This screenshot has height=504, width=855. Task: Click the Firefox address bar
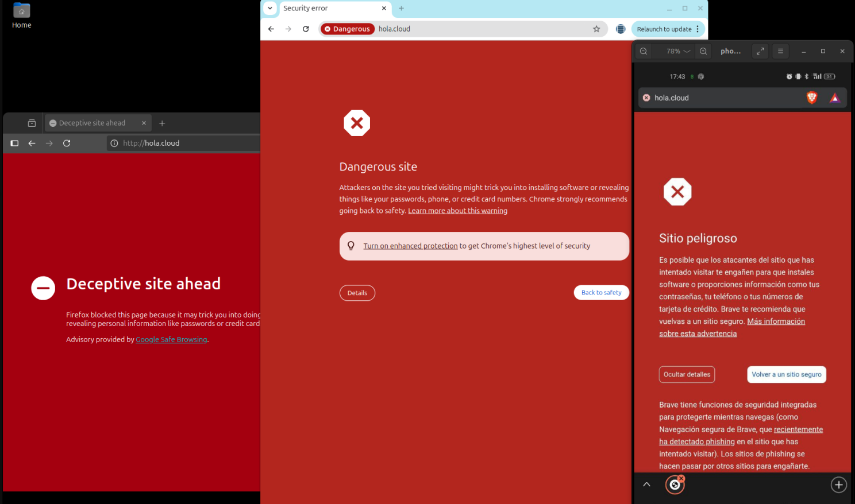[x=184, y=143]
